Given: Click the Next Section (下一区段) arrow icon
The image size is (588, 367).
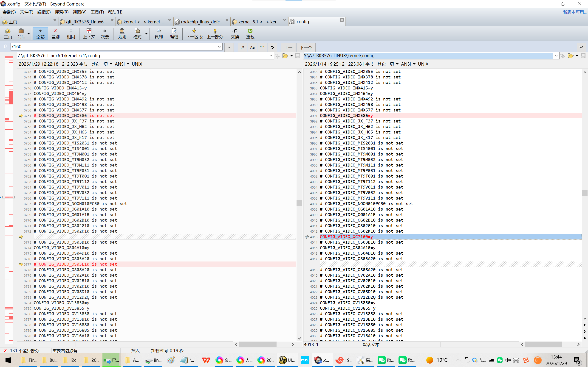Looking at the screenshot, I should 194,31.
